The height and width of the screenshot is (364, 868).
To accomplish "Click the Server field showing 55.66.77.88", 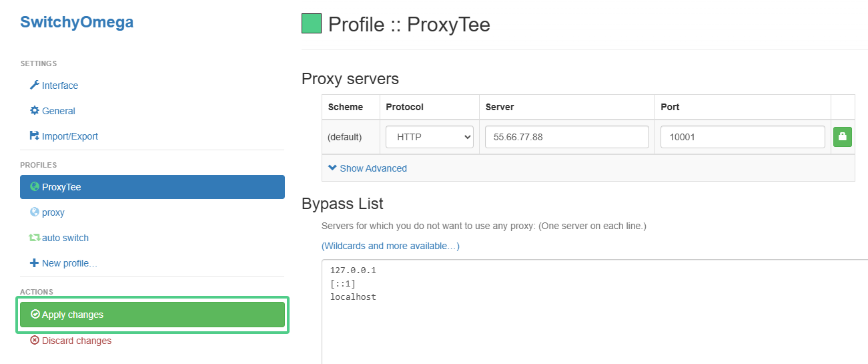I will pyautogui.click(x=567, y=137).
